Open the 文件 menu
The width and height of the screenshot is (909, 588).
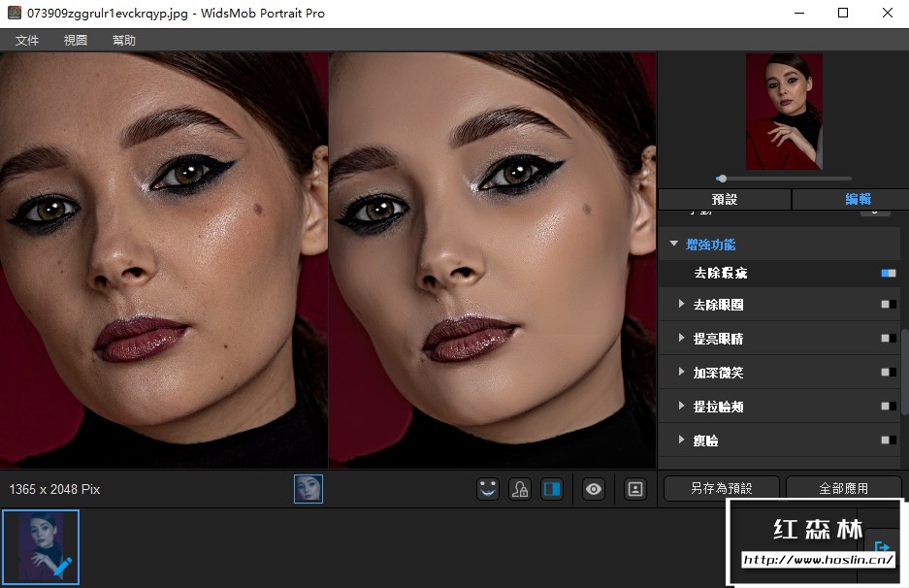click(27, 41)
